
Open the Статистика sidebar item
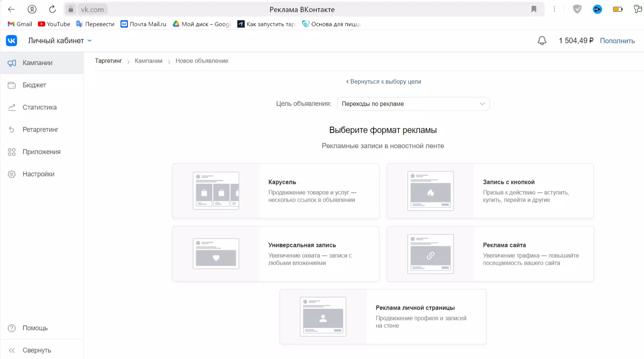[x=39, y=108]
